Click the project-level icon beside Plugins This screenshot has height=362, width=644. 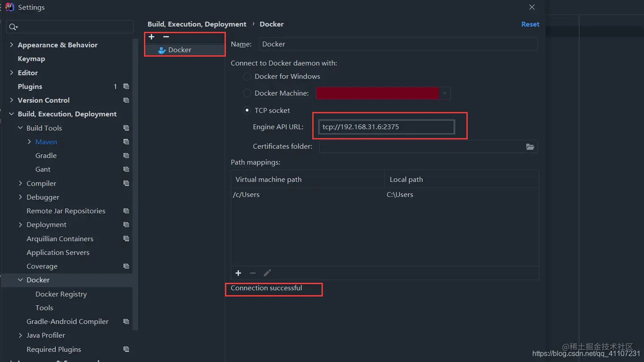[x=126, y=87]
